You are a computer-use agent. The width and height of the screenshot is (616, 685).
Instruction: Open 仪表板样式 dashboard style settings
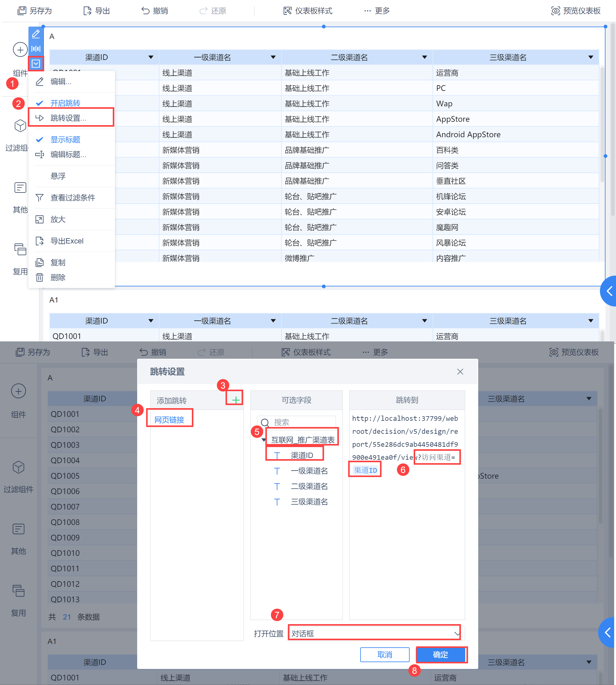pos(307,11)
